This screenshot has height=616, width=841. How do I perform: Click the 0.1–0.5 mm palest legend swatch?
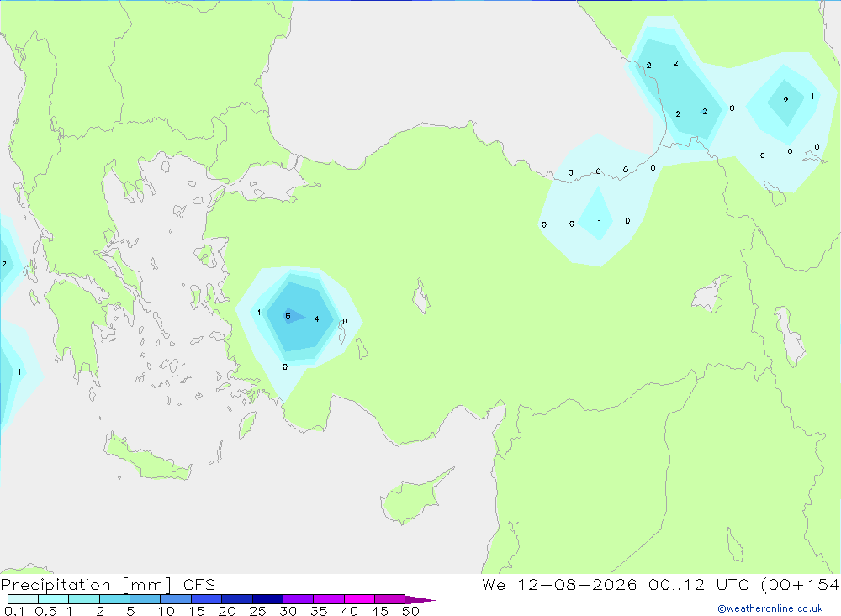(23, 599)
